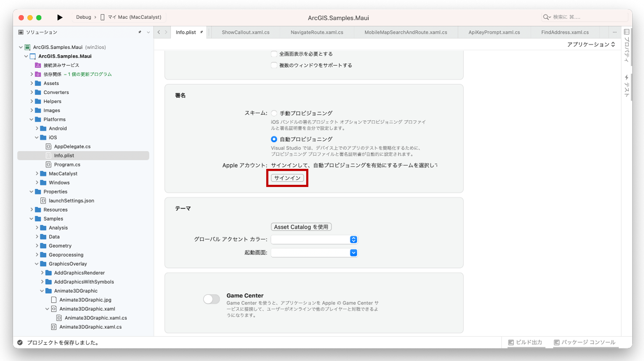
Task: Show more tabs via the ellipsis button
Action: pyautogui.click(x=615, y=32)
